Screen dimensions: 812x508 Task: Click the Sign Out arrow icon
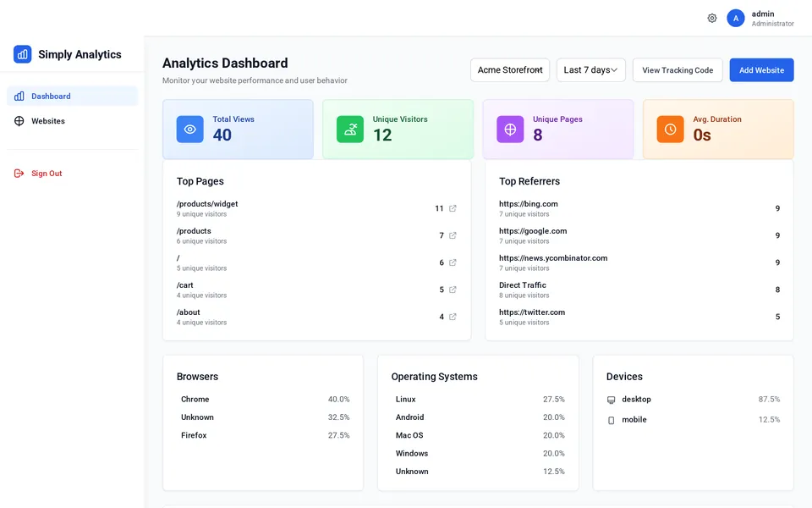coord(19,173)
